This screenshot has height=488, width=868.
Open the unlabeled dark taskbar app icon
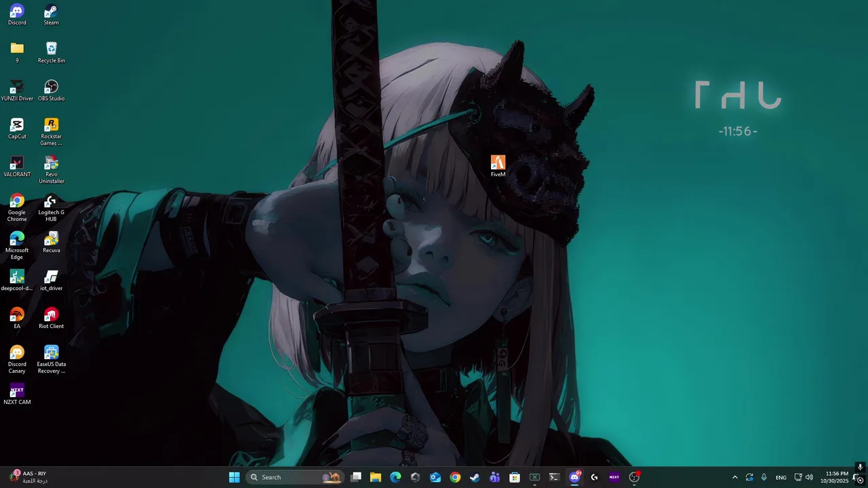point(415,477)
